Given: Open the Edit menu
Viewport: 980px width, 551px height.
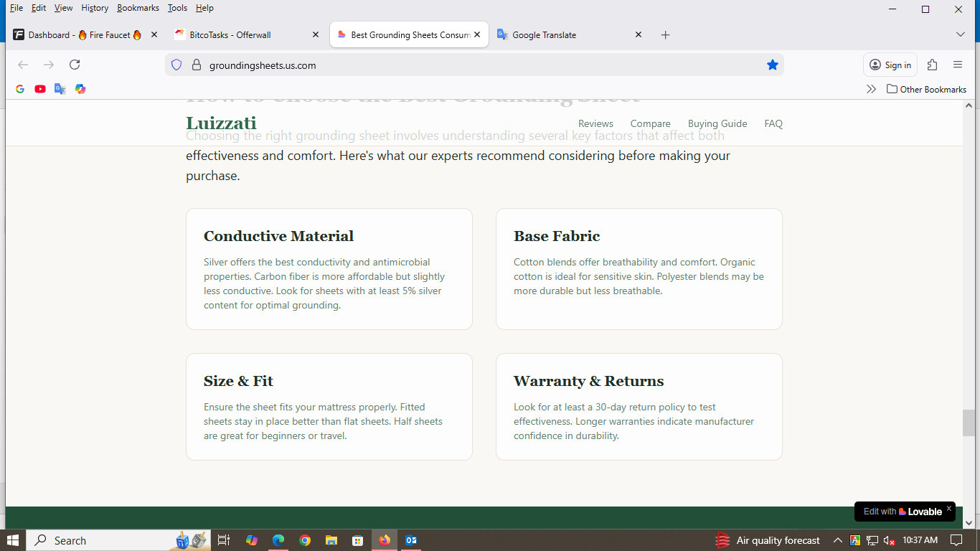Looking at the screenshot, I should [39, 8].
